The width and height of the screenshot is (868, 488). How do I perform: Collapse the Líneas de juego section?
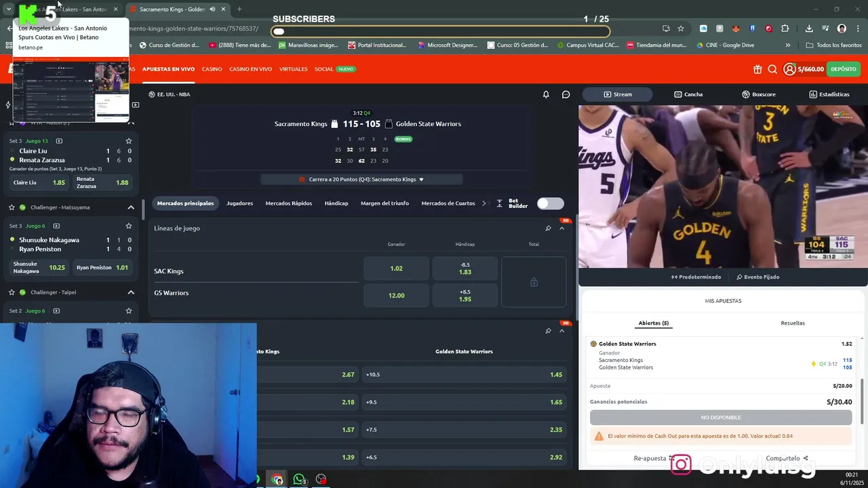tap(561, 228)
